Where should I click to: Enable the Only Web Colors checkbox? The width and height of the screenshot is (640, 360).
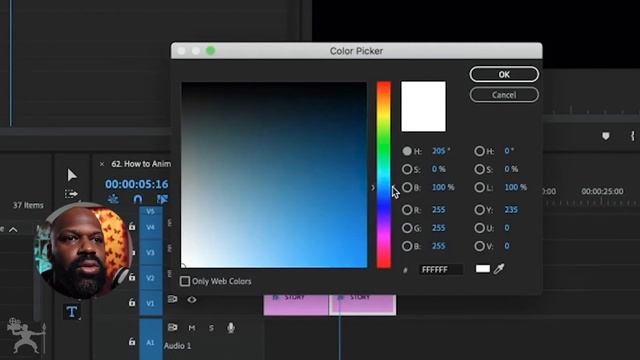(x=185, y=281)
